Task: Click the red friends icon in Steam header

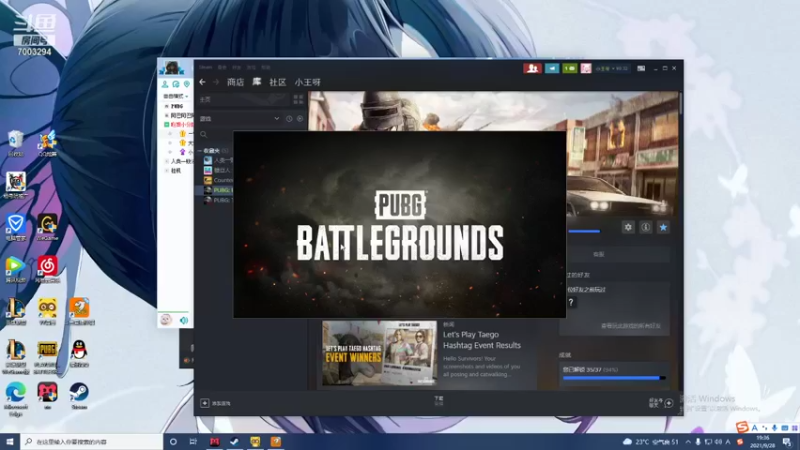Action: click(x=532, y=68)
